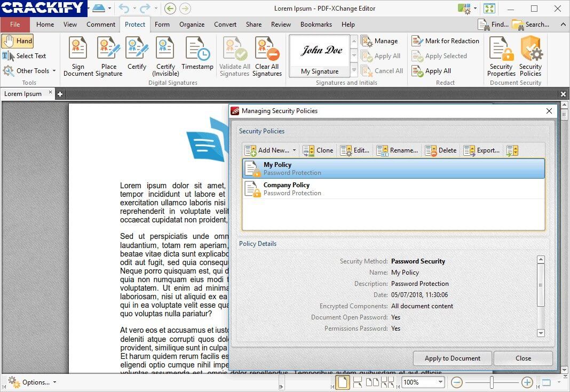This screenshot has height=392, width=570.
Task: Open the zoom level 100% combo box
Action: click(x=423, y=382)
